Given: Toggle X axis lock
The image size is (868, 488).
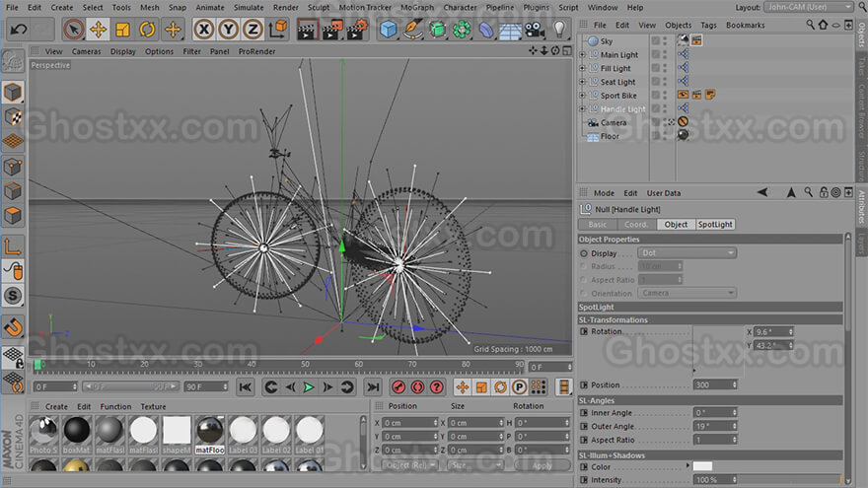Looking at the screenshot, I should [204, 29].
